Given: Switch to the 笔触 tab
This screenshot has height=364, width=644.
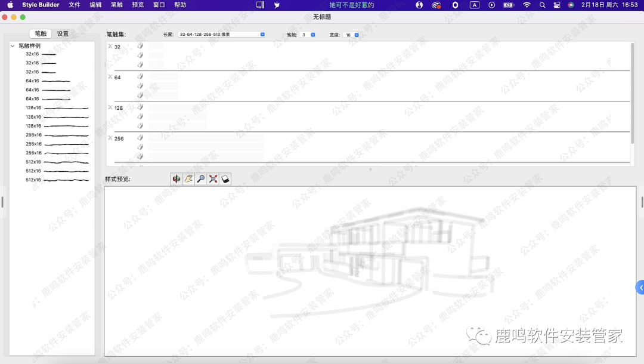Looking at the screenshot, I should click(41, 34).
